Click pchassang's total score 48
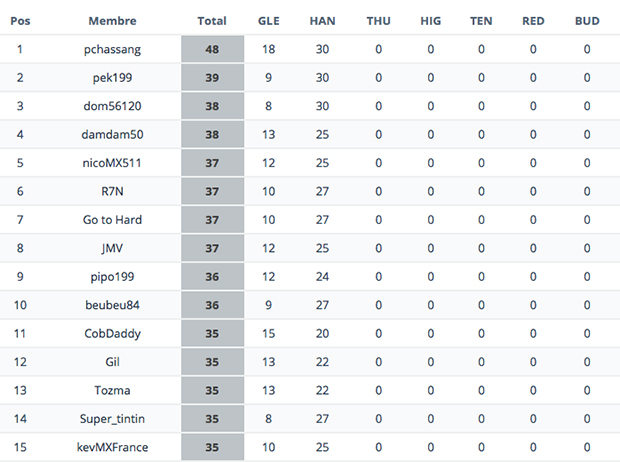The height and width of the screenshot is (462, 620). point(212,49)
